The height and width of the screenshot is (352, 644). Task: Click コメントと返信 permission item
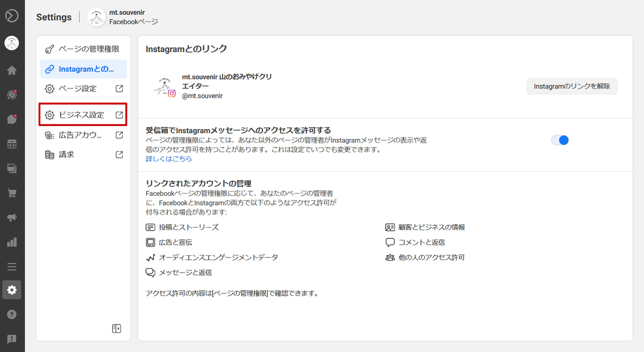pyautogui.click(x=415, y=242)
